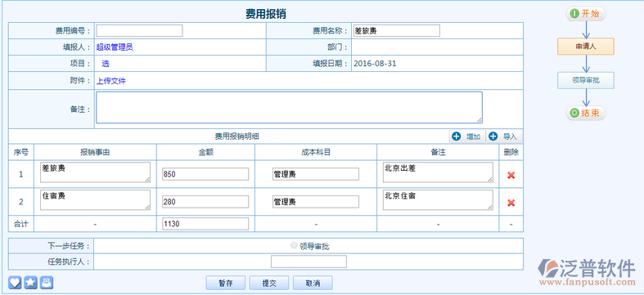Click the 提交 submit button
Viewport: 644px width, 295px height.
[269, 283]
